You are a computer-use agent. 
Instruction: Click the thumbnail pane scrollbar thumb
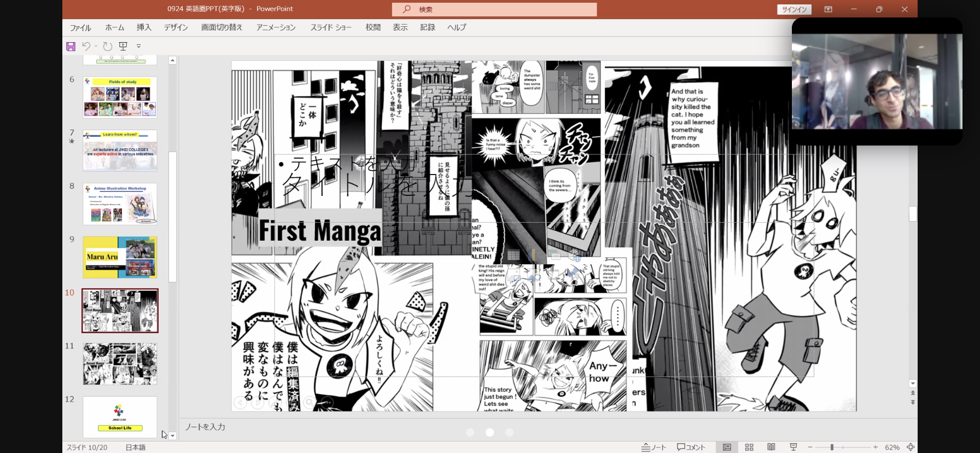coord(173,217)
